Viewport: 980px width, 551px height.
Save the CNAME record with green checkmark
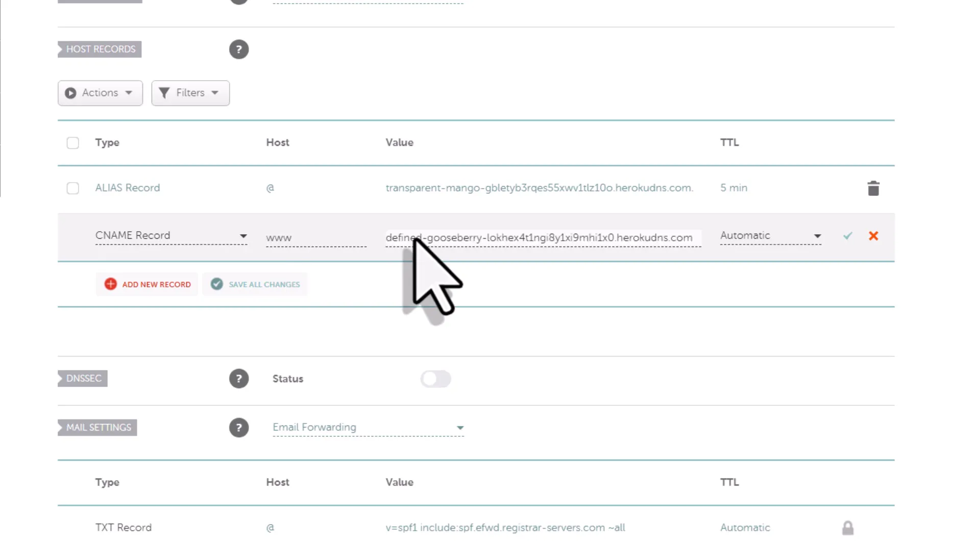point(847,236)
